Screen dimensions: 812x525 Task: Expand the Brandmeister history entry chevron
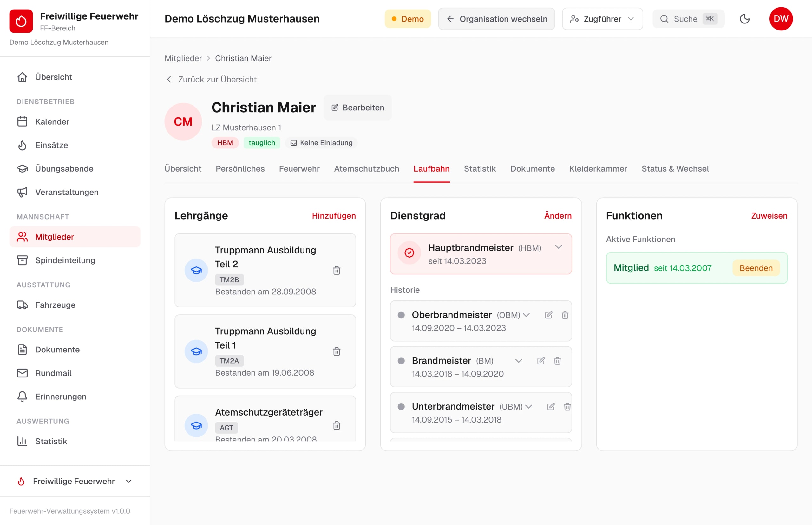point(519,361)
